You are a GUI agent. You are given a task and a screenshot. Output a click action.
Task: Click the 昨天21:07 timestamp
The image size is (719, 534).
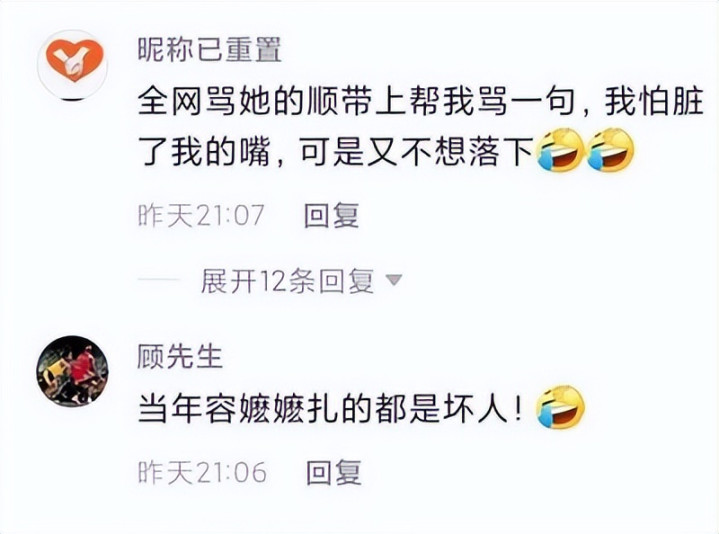pyautogui.click(x=201, y=215)
